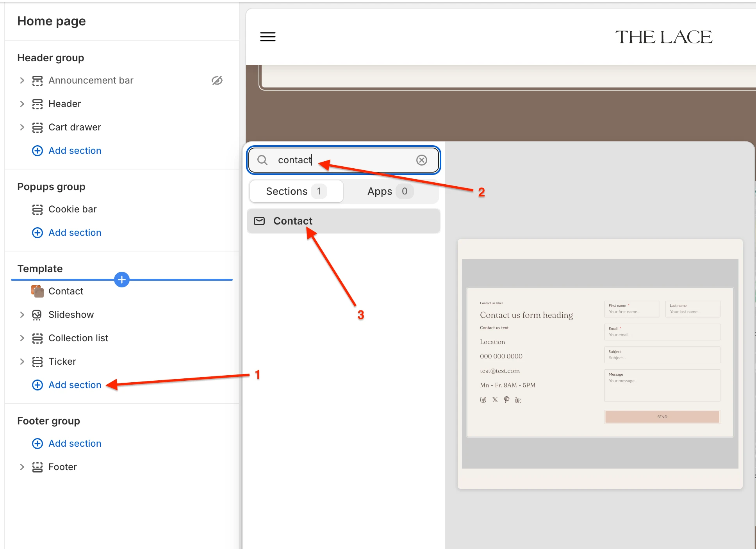Clear the section search field
756x549 pixels.
click(422, 160)
